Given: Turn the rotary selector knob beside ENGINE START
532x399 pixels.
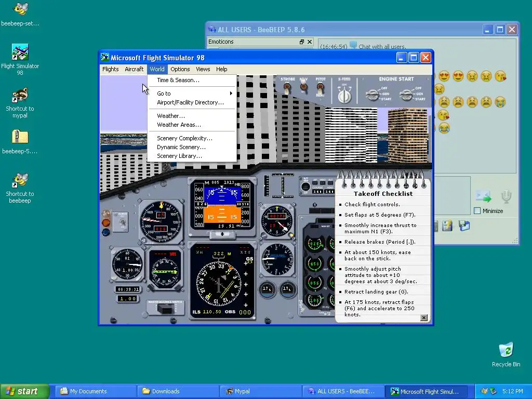Looking at the screenshot, I should tap(344, 96).
